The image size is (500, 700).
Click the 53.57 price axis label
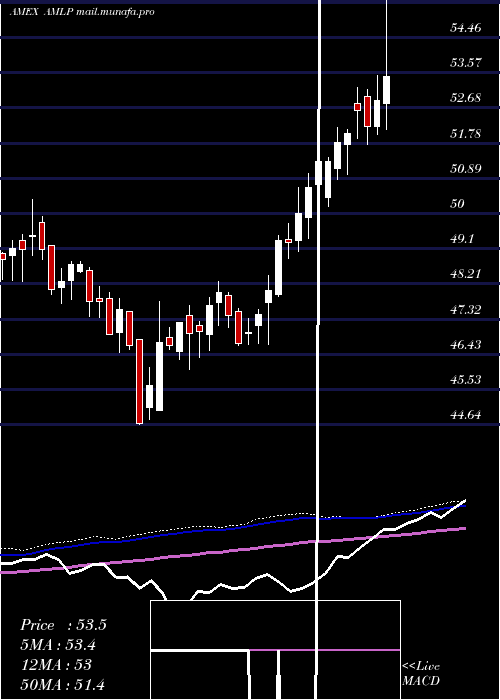(x=466, y=62)
